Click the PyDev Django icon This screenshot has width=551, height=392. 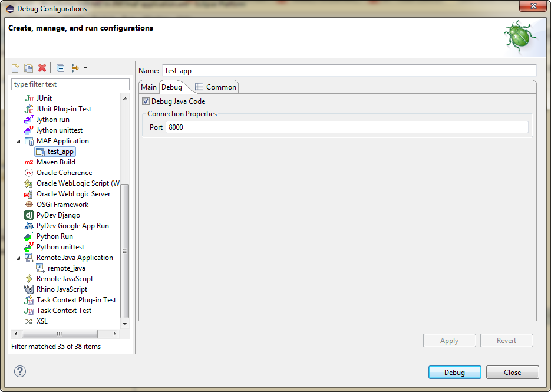(x=29, y=215)
